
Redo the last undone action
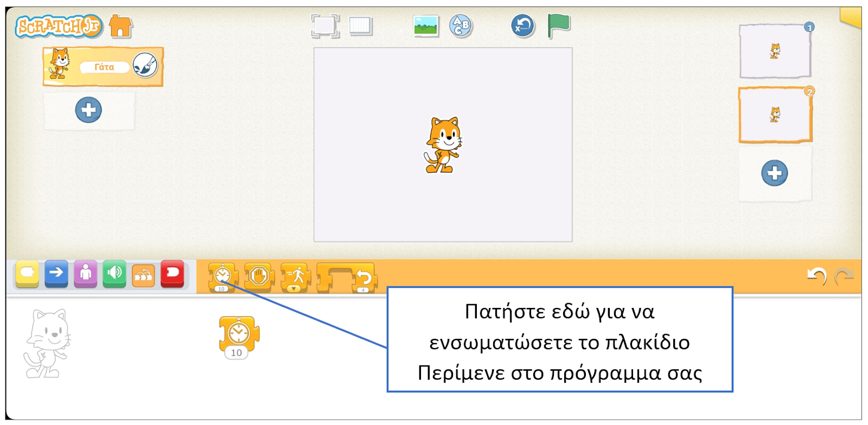(x=844, y=276)
